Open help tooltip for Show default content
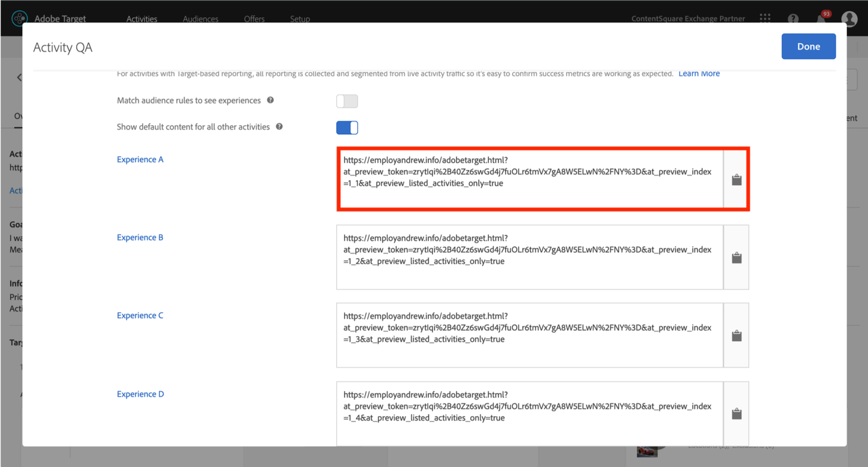The width and height of the screenshot is (868, 467). pyautogui.click(x=279, y=126)
